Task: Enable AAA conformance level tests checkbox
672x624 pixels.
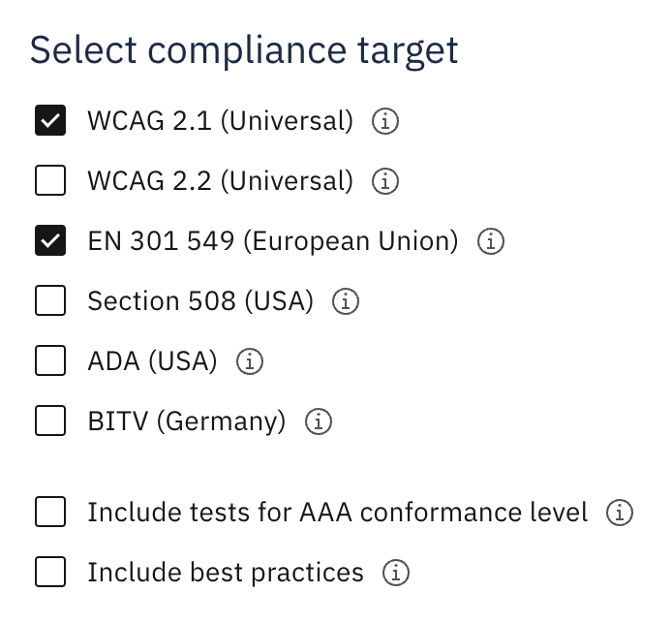Action: pyautogui.click(x=50, y=512)
